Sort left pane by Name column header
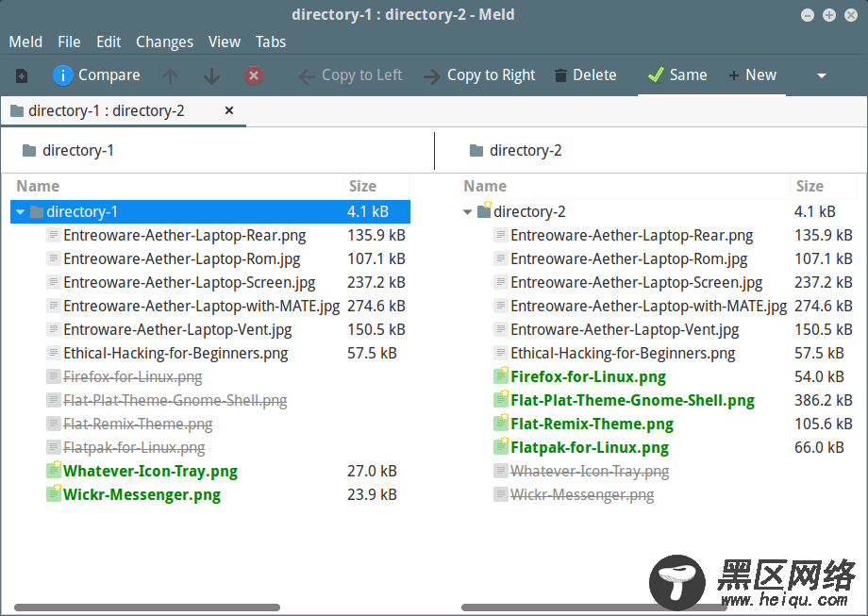 (177, 187)
